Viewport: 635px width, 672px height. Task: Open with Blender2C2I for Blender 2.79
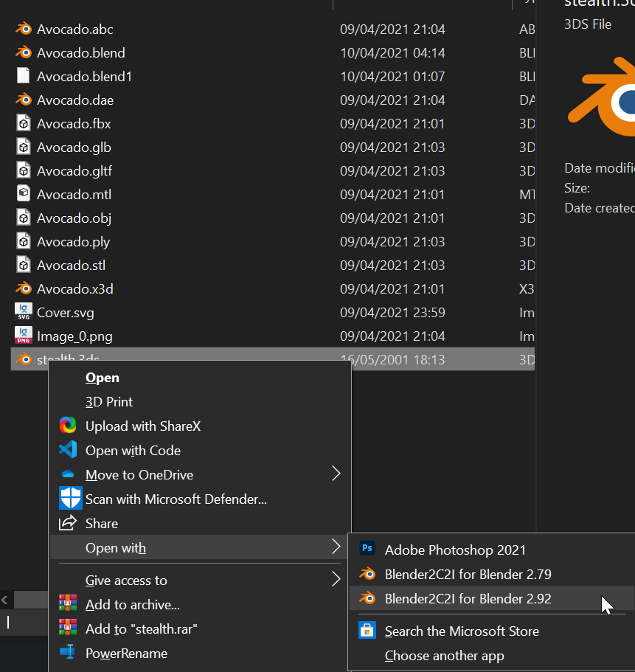pos(492,574)
